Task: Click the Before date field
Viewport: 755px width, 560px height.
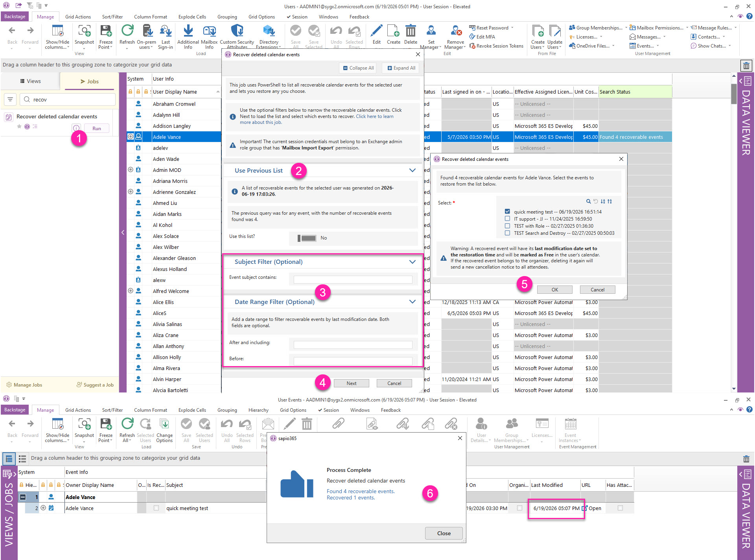Action: pos(353,361)
